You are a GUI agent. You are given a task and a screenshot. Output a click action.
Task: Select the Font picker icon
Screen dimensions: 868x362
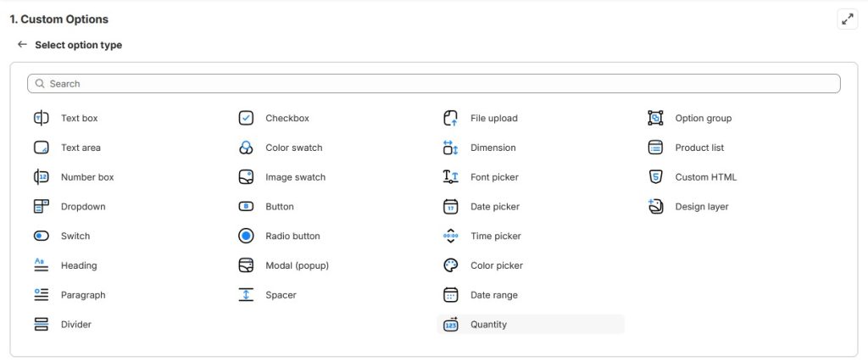(x=451, y=177)
